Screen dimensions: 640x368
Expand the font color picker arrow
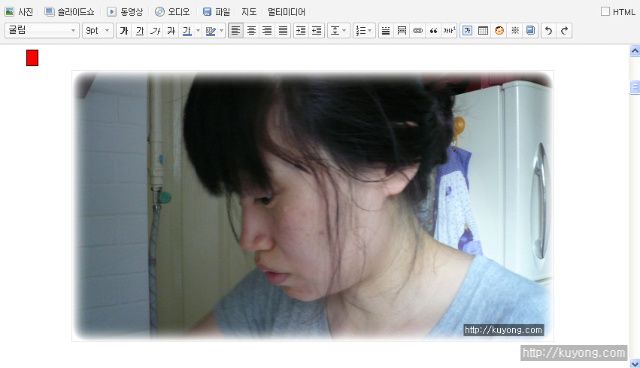[x=198, y=31]
